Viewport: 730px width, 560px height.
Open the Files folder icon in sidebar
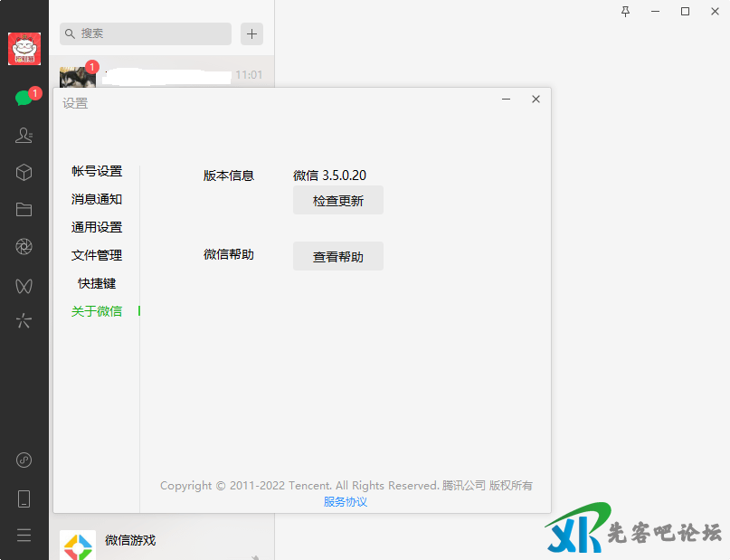pos(24,210)
